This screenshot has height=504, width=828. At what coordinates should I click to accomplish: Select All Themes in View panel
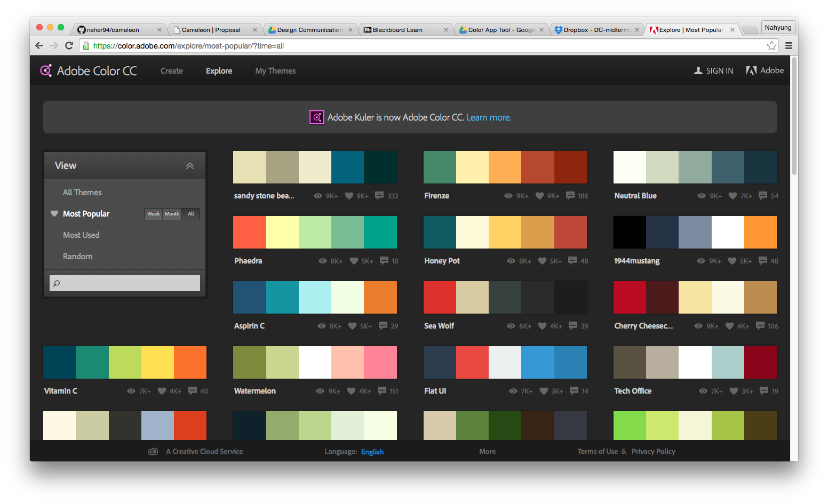pos(82,192)
